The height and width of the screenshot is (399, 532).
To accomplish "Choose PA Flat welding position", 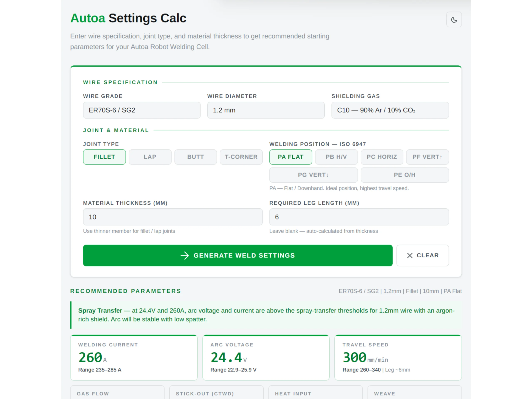I will click(291, 157).
